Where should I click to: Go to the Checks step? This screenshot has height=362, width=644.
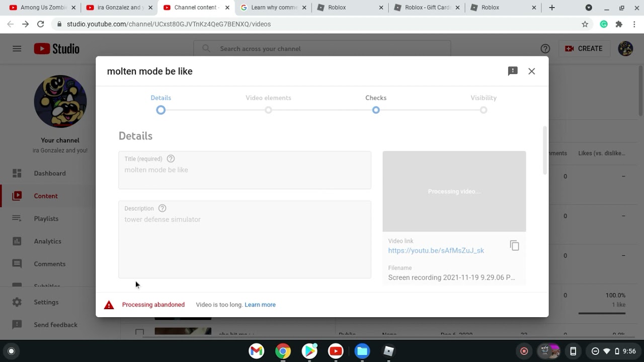coord(376,104)
